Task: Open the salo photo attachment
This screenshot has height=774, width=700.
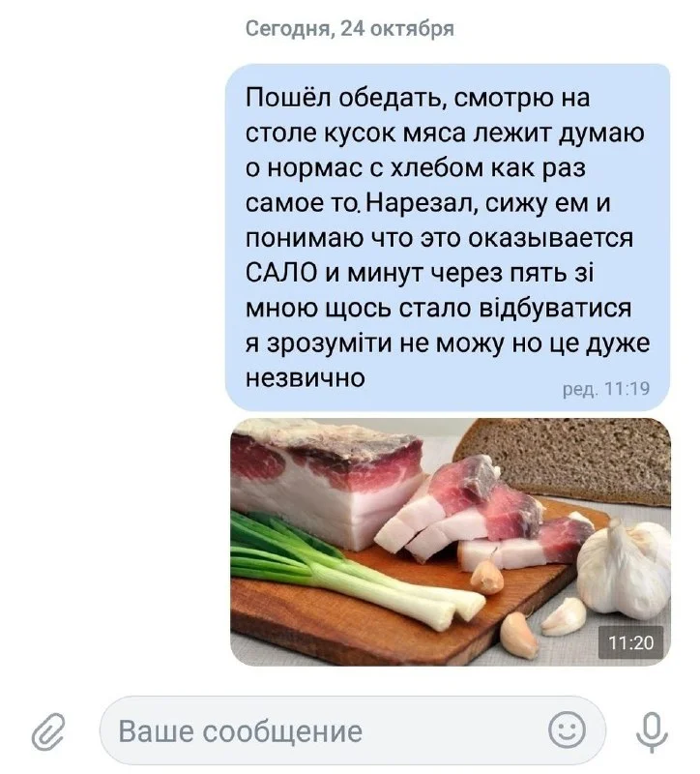Action: [451, 542]
